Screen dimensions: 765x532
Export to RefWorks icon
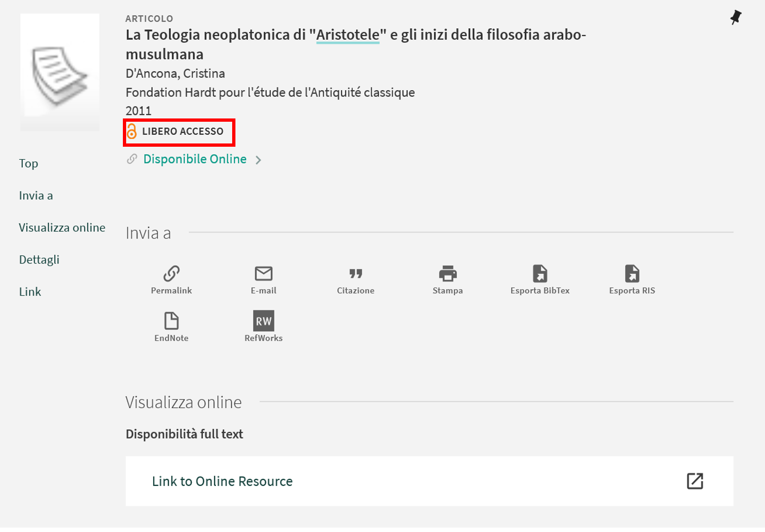(263, 321)
